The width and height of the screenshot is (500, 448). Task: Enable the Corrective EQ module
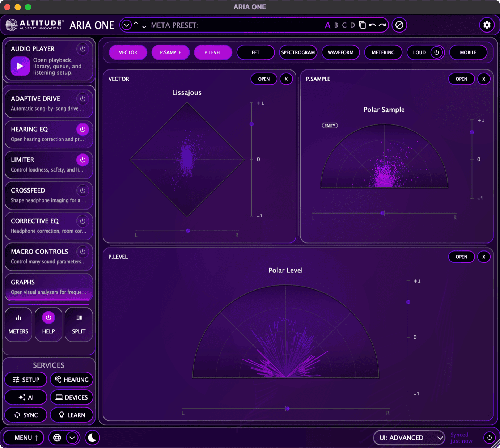[83, 221]
